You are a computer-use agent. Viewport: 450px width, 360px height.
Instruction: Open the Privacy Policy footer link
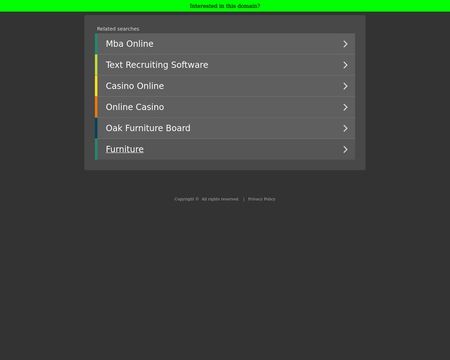pos(262,199)
